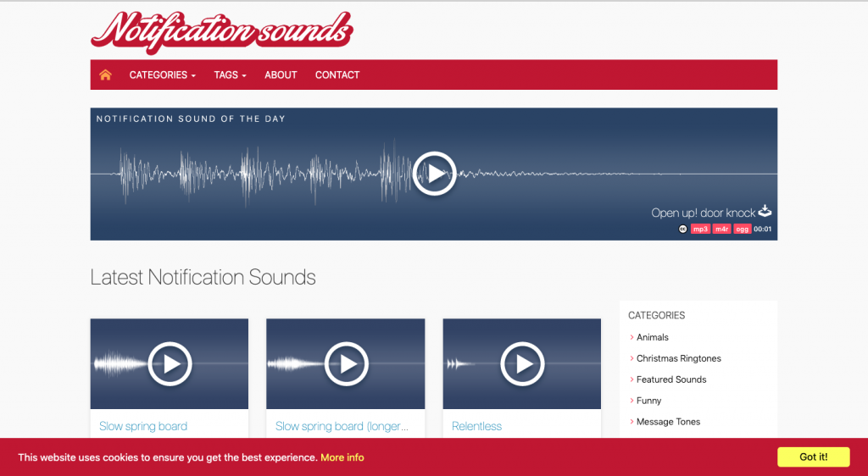This screenshot has width=868, height=476.
Task: Select Featured Sounds category
Action: pyautogui.click(x=671, y=379)
